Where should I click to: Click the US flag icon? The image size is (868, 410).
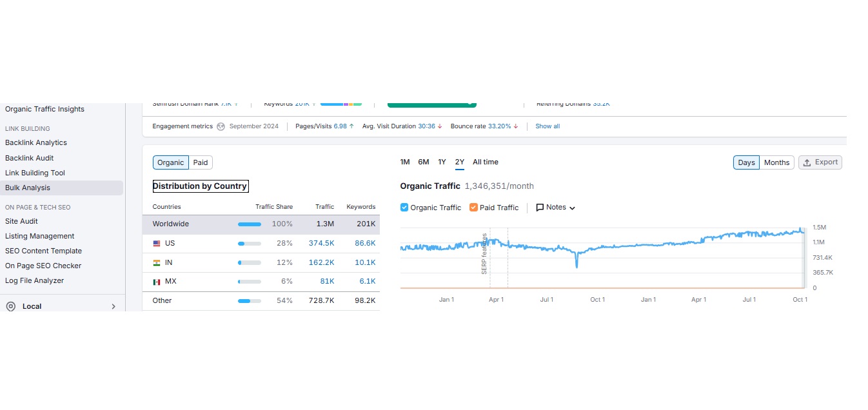pyautogui.click(x=157, y=244)
